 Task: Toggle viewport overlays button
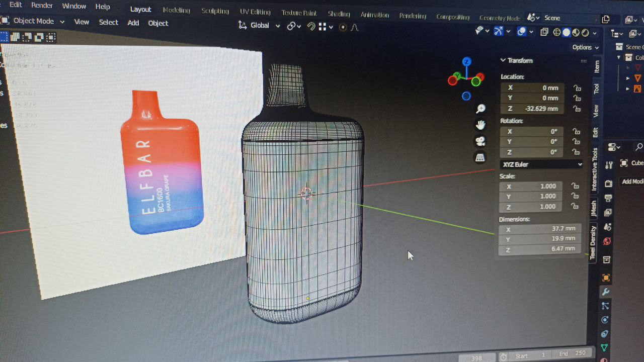[x=522, y=31]
